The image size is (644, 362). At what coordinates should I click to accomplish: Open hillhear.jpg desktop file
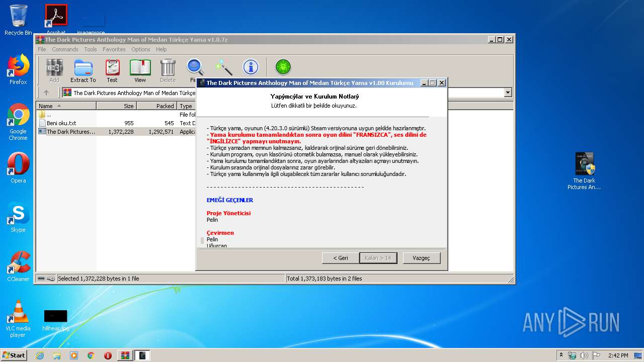coord(55,320)
